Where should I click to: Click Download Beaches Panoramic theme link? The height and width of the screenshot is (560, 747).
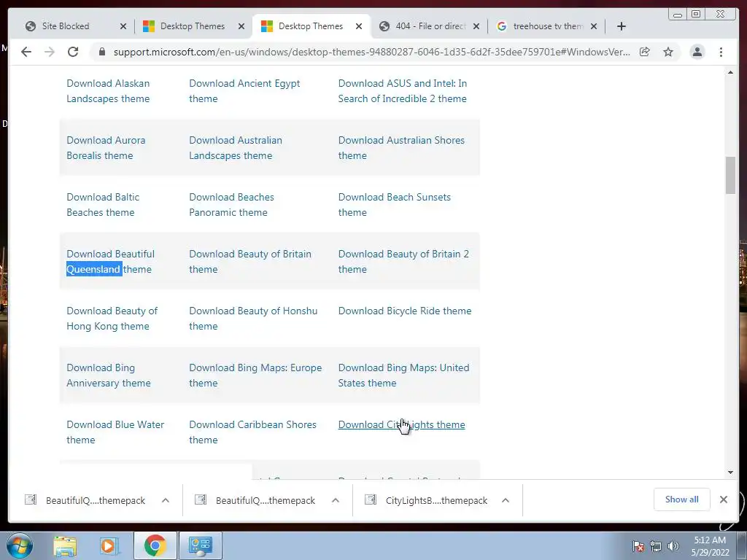[x=231, y=205]
